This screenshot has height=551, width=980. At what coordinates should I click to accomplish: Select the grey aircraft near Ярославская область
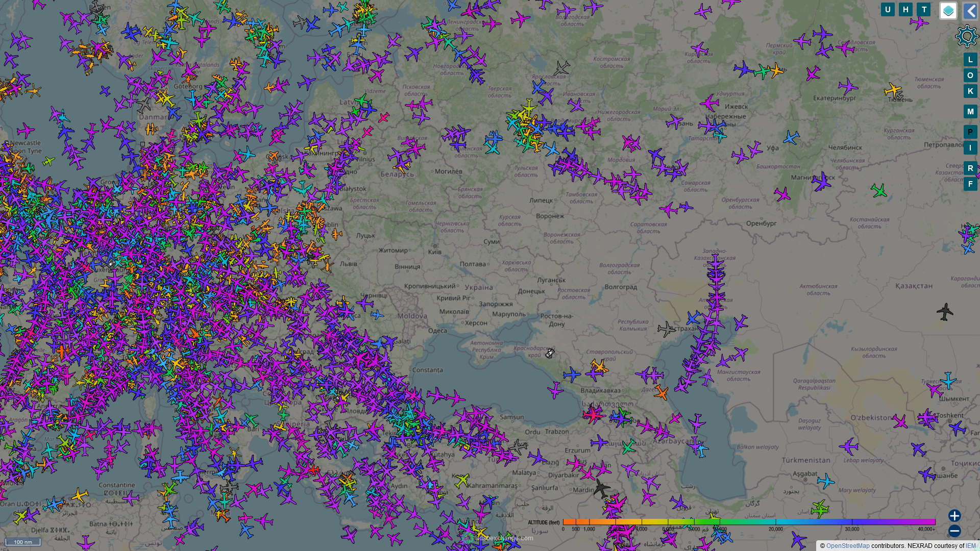[x=561, y=68]
